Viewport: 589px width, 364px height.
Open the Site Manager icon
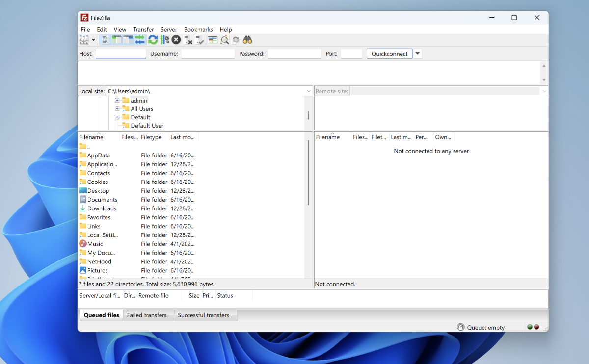tap(84, 40)
